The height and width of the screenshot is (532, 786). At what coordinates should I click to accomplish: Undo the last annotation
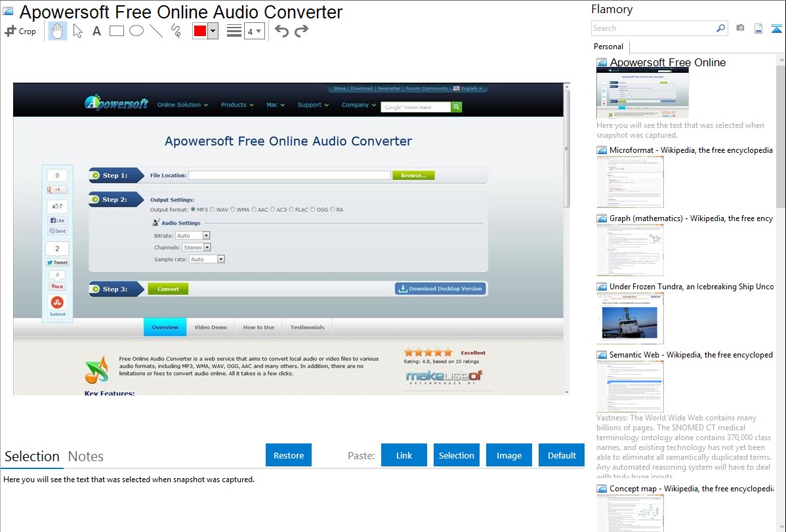pyautogui.click(x=281, y=31)
